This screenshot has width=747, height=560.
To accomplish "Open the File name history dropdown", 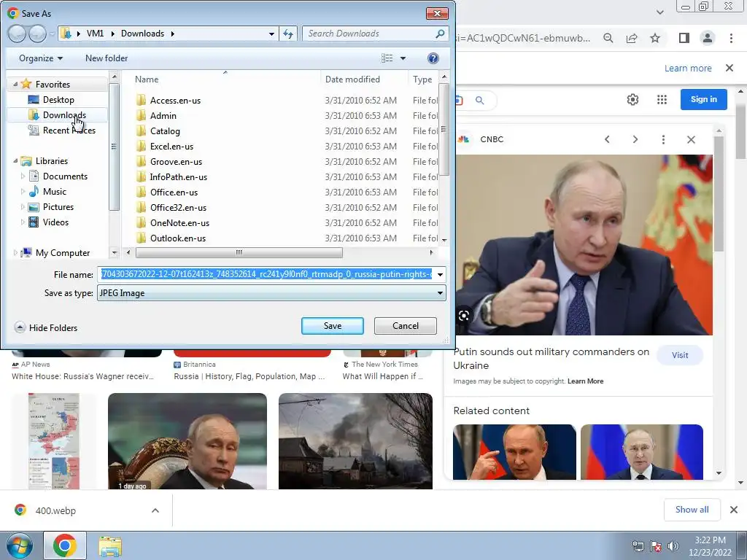I will (440, 274).
